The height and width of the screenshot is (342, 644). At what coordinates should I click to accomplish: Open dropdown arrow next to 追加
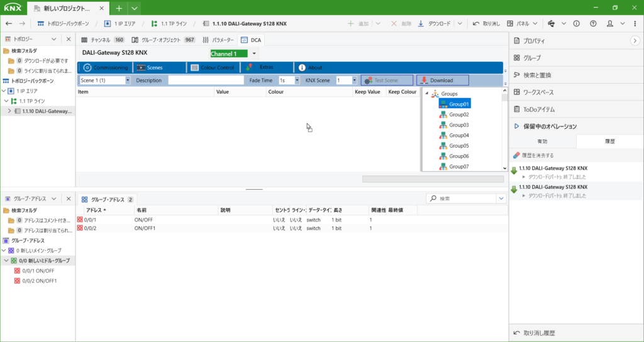tap(378, 24)
